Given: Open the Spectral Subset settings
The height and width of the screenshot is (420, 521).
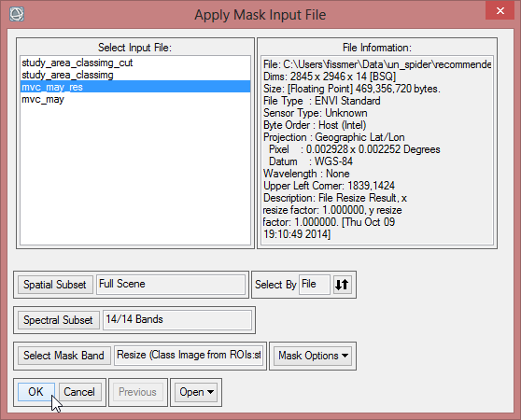Looking at the screenshot, I should 58,320.
